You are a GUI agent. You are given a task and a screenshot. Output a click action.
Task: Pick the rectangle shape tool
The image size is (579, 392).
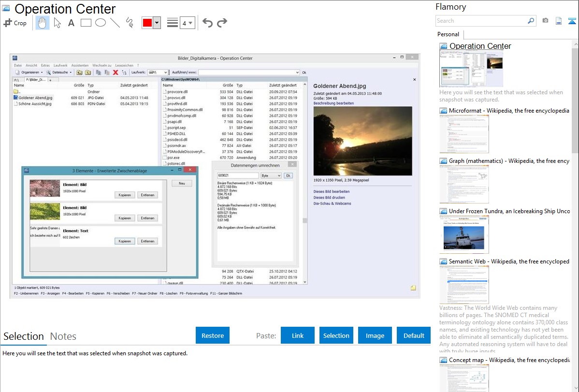coord(86,23)
